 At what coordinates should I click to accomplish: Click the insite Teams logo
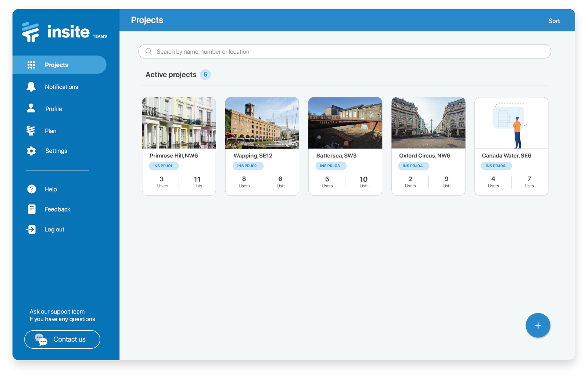point(65,32)
